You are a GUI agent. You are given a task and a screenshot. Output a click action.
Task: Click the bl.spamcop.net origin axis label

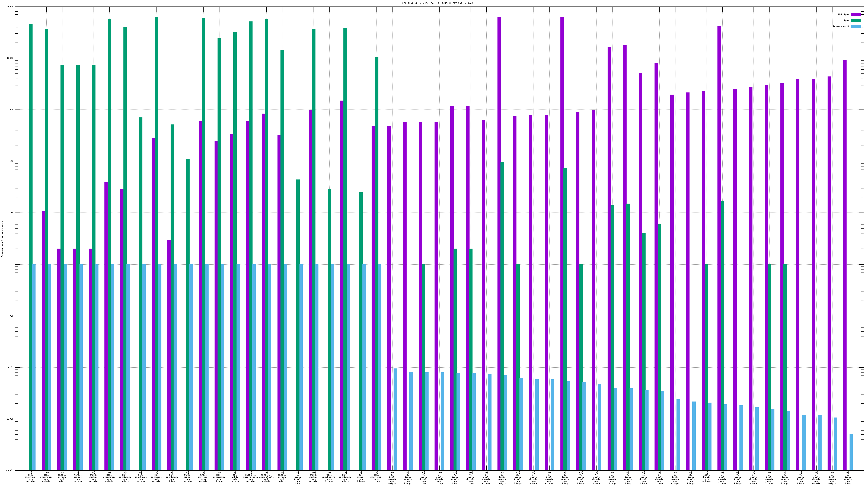(156, 477)
